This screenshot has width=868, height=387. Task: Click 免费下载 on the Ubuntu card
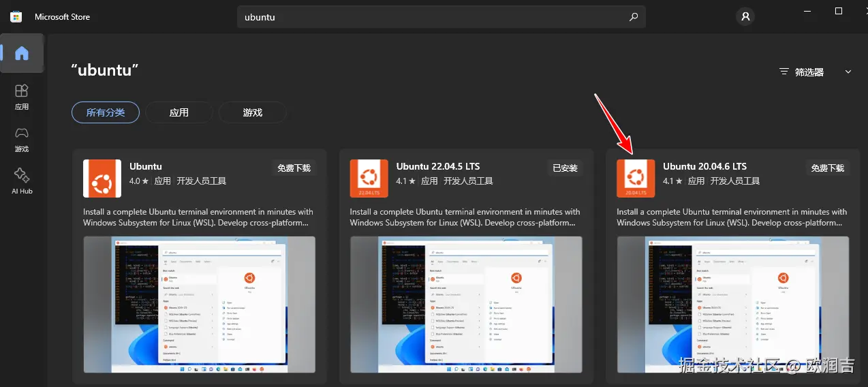294,168
